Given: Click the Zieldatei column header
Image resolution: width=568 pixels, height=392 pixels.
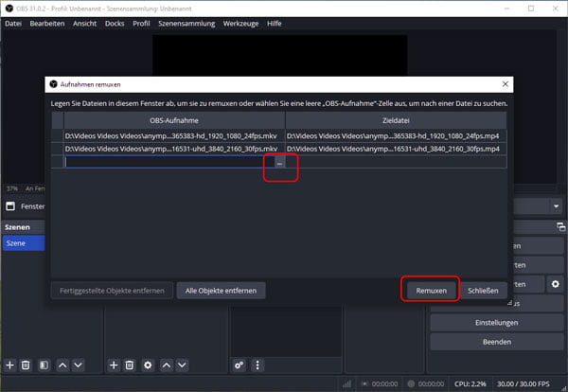Looking at the screenshot, I should (x=396, y=120).
